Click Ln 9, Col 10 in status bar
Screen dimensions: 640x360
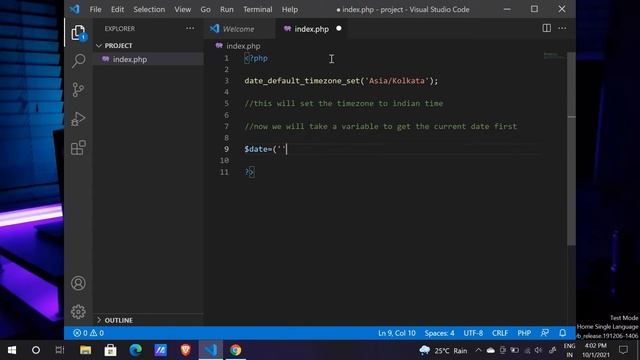[x=396, y=333]
